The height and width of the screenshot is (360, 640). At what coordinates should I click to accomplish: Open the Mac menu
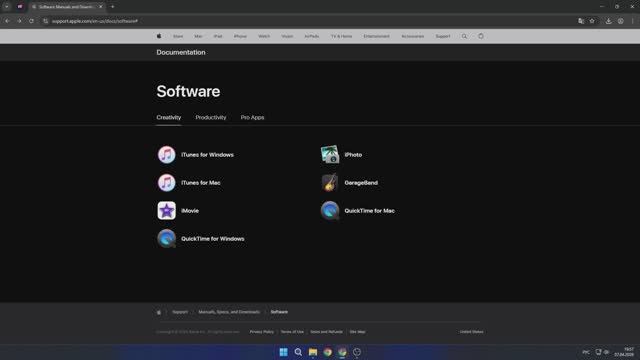point(198,36)
